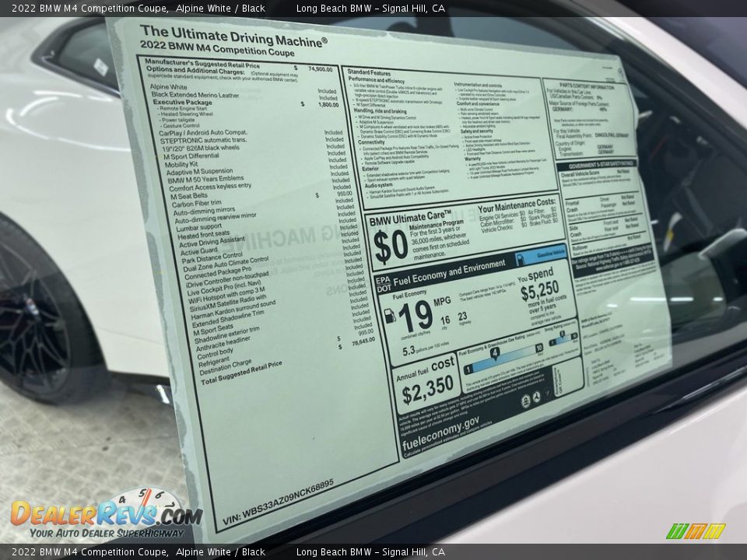Viewport: 747px width, 560px height.
Task: Click 'Your Maintenance Costs:' heading
Action: click(517, 205)
